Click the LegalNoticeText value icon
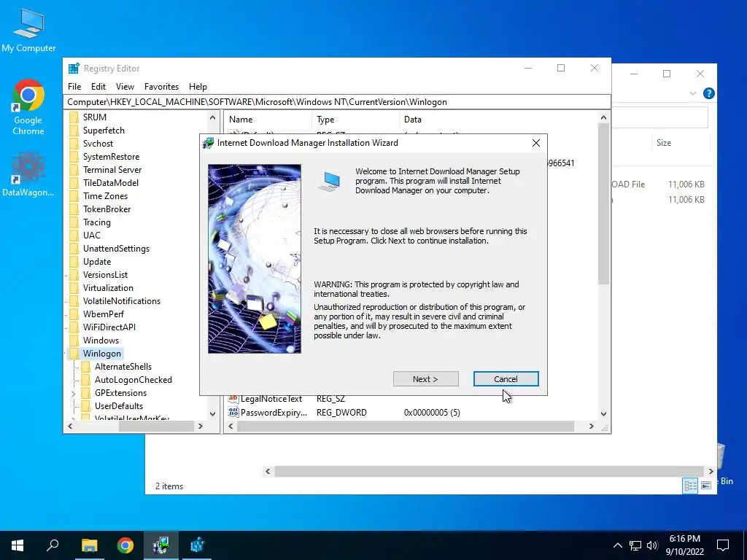The image size is (747, 560). (233, 399)
